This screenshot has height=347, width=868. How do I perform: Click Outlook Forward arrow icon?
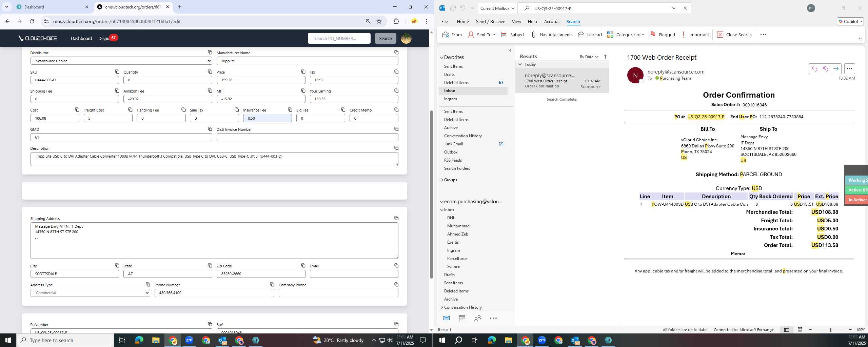(x=836, y=69)
